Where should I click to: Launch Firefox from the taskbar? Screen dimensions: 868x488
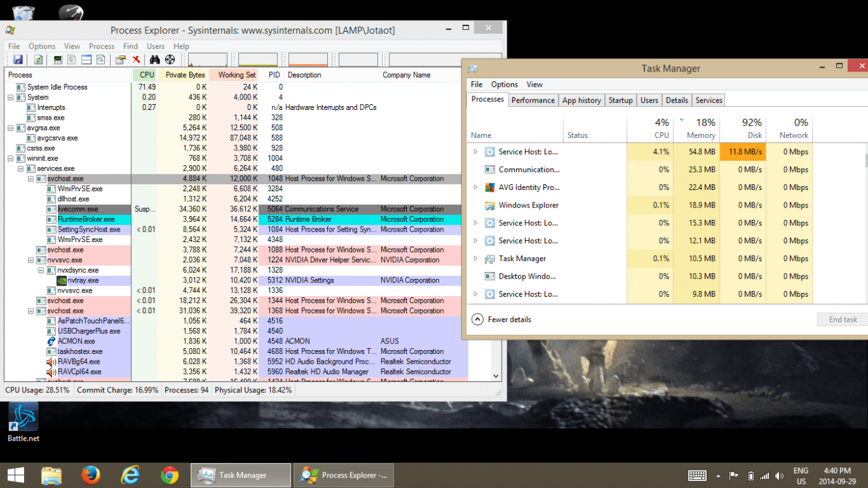coord(91,476)
